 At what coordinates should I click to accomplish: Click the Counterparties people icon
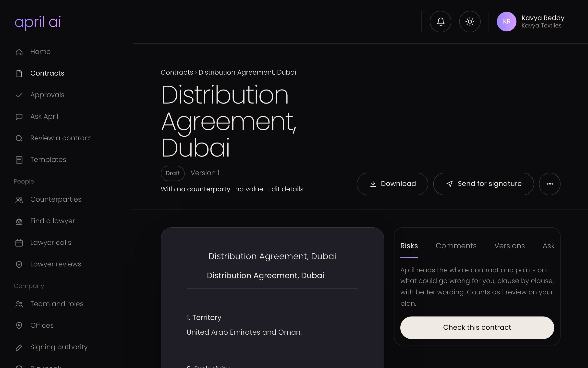(x=19, y=199)
